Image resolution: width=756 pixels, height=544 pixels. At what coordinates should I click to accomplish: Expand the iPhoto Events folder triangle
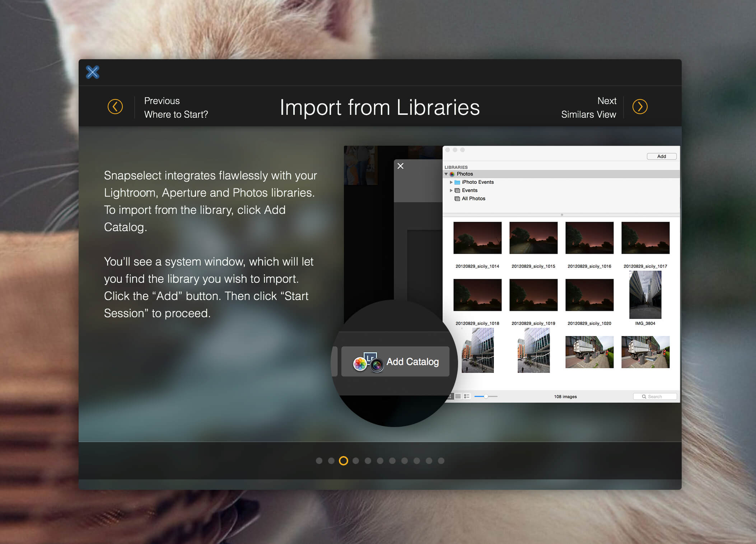pyautogui.click(x=451, y=182)
